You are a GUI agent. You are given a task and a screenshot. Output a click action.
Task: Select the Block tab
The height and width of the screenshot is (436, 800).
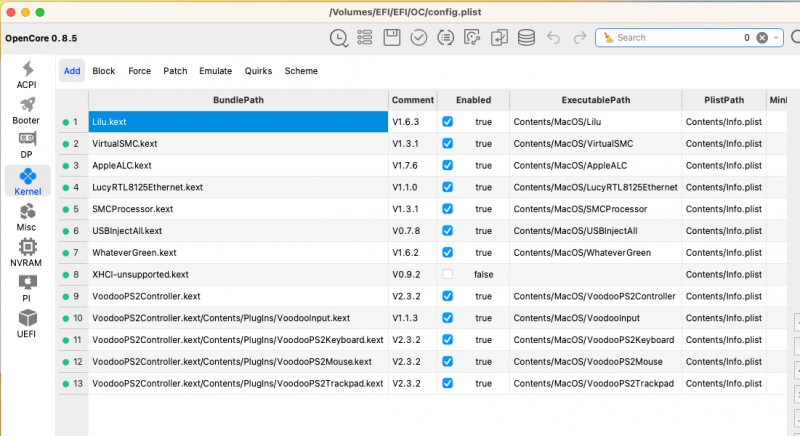[104, 71]
